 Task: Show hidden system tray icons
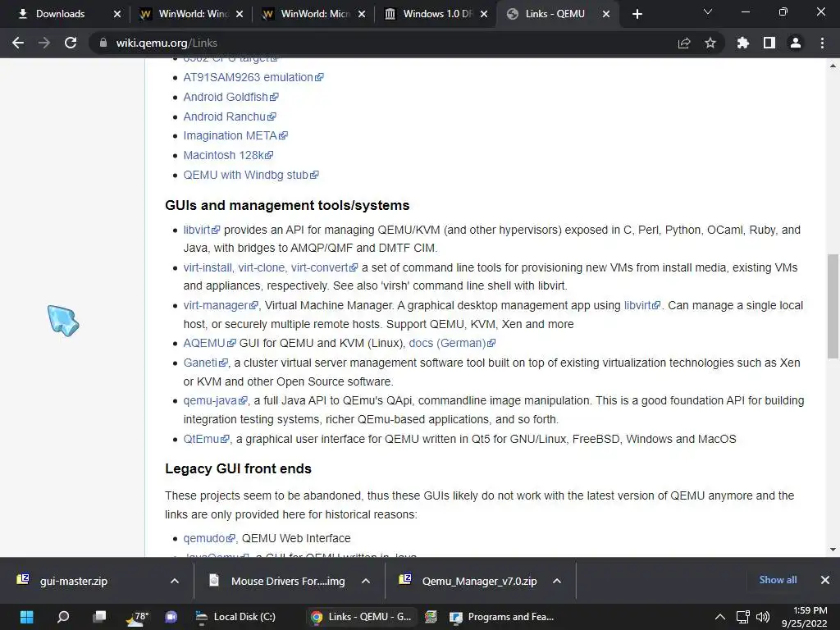click(x=720, y=617)
